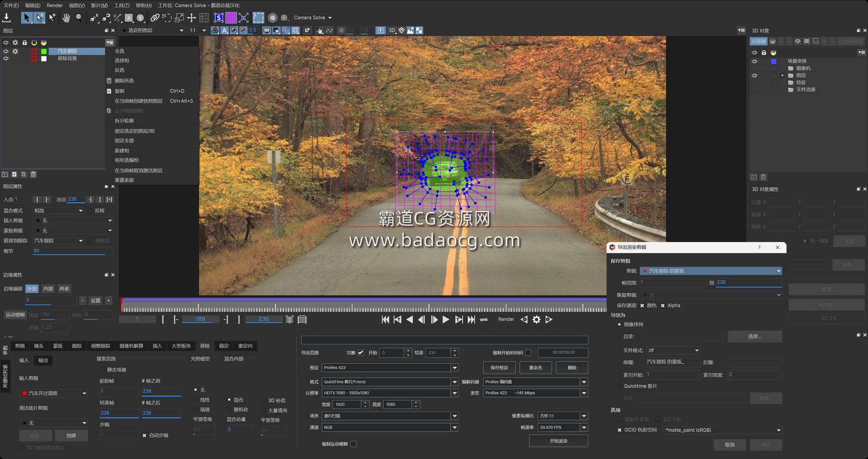868x459 pixels.
Task: Toggle the magenta planar grid icon
Action: tap(231, 18)
